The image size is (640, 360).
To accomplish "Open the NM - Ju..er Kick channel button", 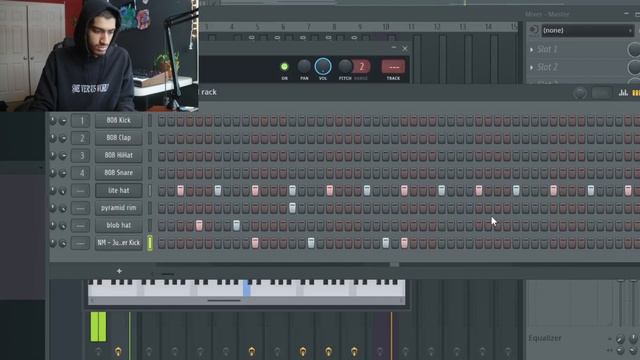I will [119, 243].
